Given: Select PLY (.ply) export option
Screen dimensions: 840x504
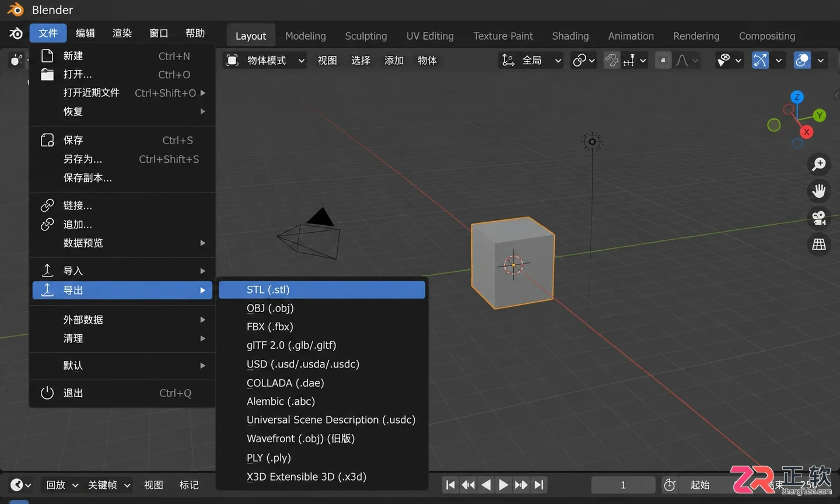Looking at the screenshot, I should pos(322,458).
